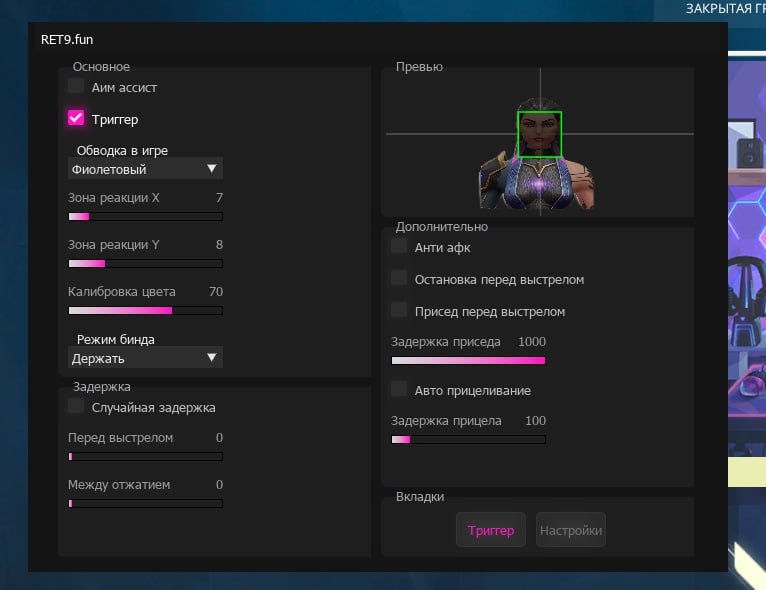This screenshot has height=590, width=766.
Task: Enable Остановка перед выстрелом checkbox
Action: click(x=399, y=278)
